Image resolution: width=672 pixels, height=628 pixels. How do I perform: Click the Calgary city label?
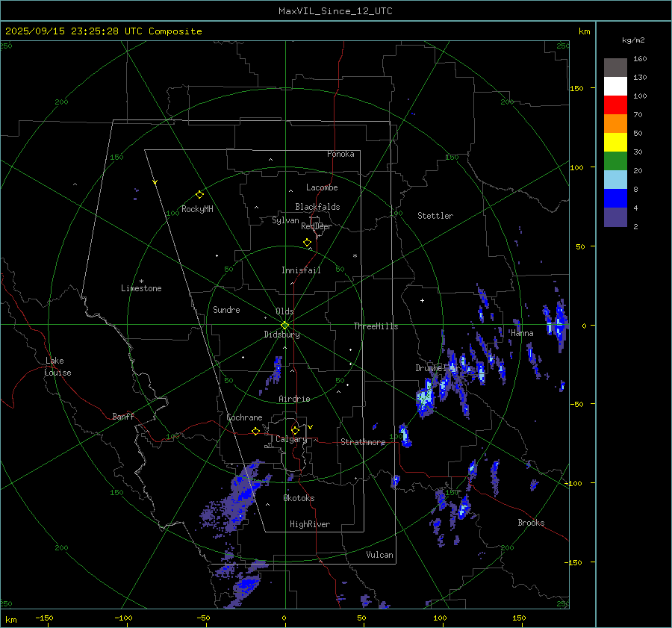tap(291, 439)
